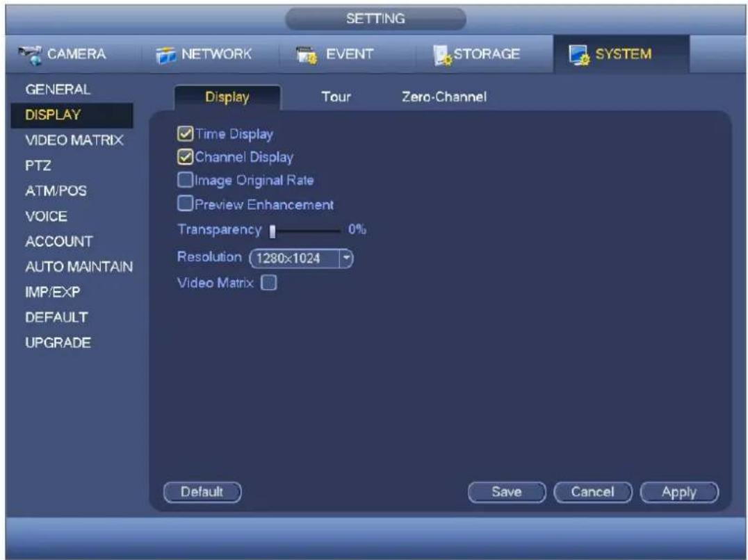Click the System monitor icon
Screen dimensions: 748x560
tap(579, 56)
